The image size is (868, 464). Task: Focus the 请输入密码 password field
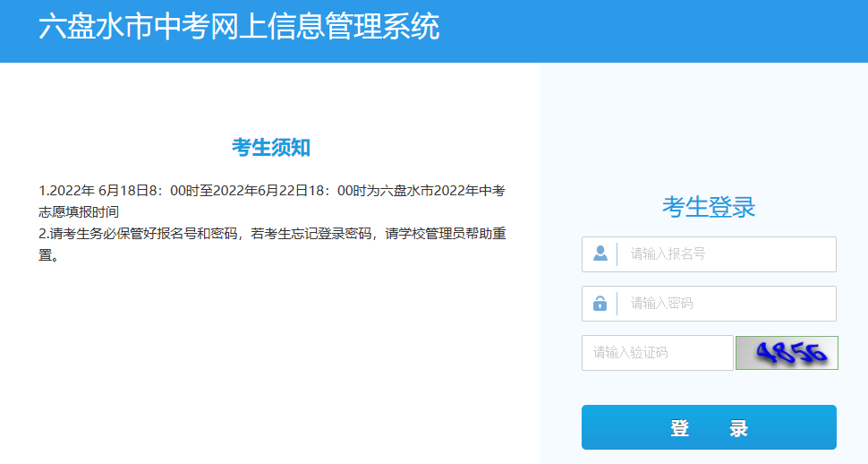click(x=725, y=304)
